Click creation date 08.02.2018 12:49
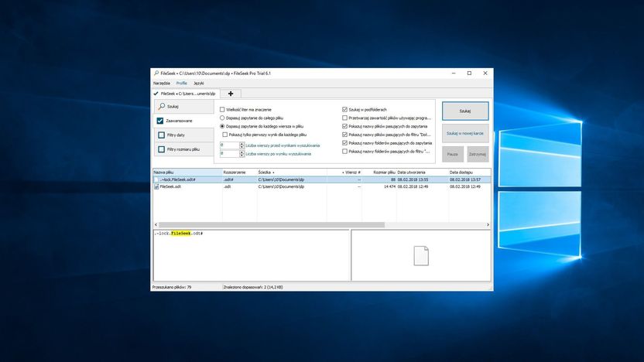 pos(413,186)
